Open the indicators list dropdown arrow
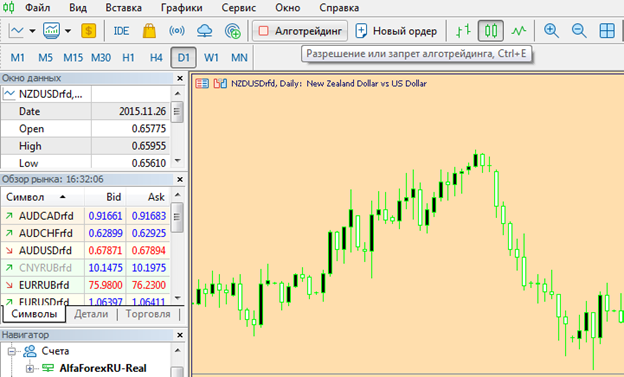Viewport: 624px width, 377px height. click(68, 31)
